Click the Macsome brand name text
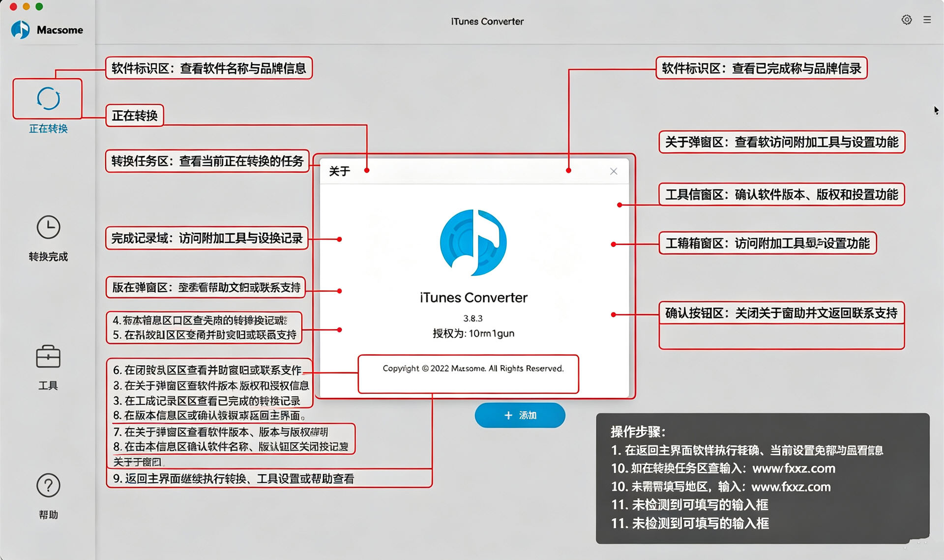Viewport: 944px width, 560px height. (60, 30)
